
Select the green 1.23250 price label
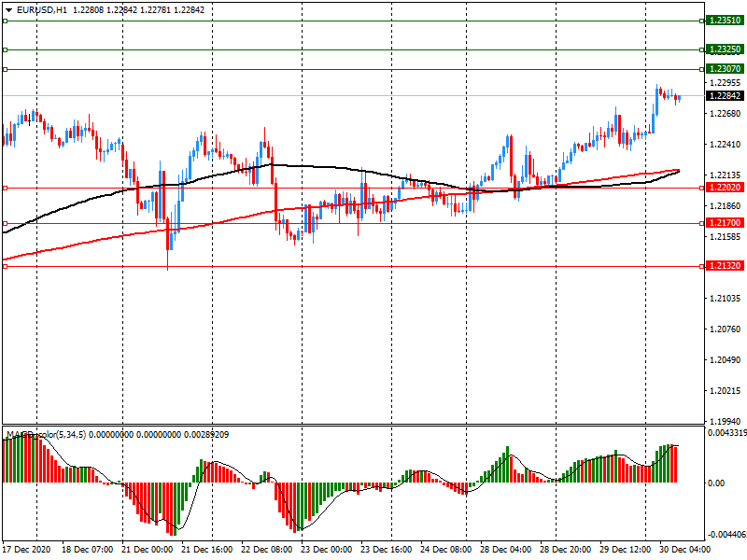click(725, 49)
